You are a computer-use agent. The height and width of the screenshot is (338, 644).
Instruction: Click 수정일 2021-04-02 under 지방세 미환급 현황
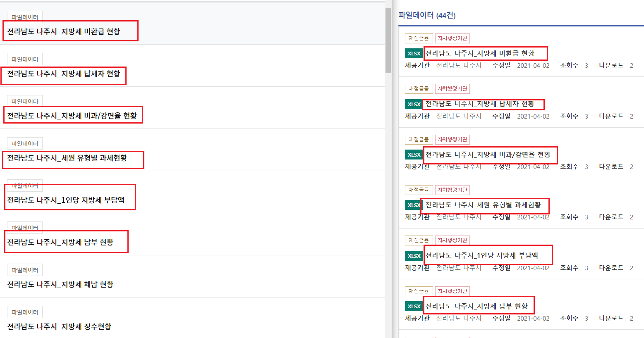(521, 65)
